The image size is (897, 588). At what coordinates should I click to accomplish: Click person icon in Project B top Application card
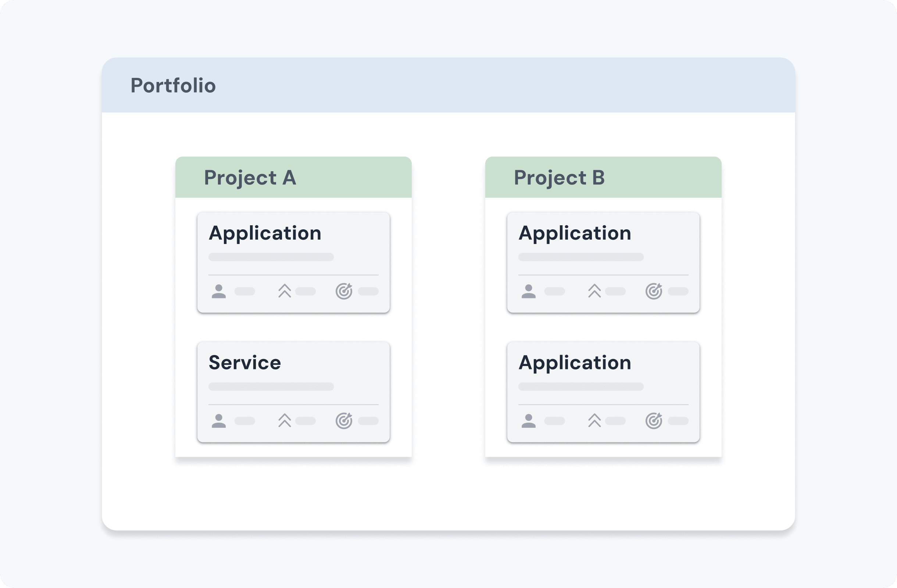point(528,291)
